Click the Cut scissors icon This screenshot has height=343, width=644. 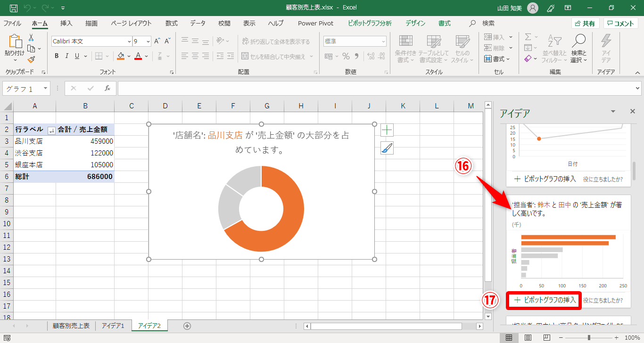tap(31, 37)
